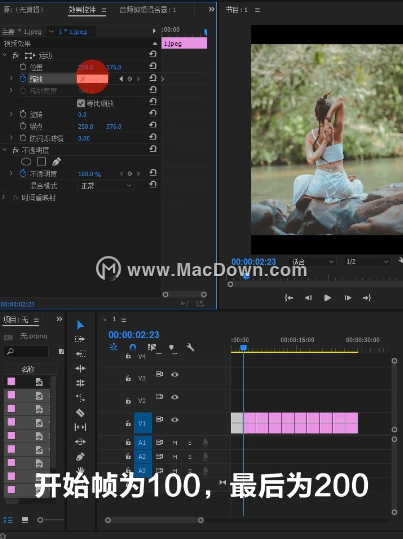The height and width of the screenshot is (539, 403).
Task: Choose the free draw bezier mask pen
Action: coord(56,161)
